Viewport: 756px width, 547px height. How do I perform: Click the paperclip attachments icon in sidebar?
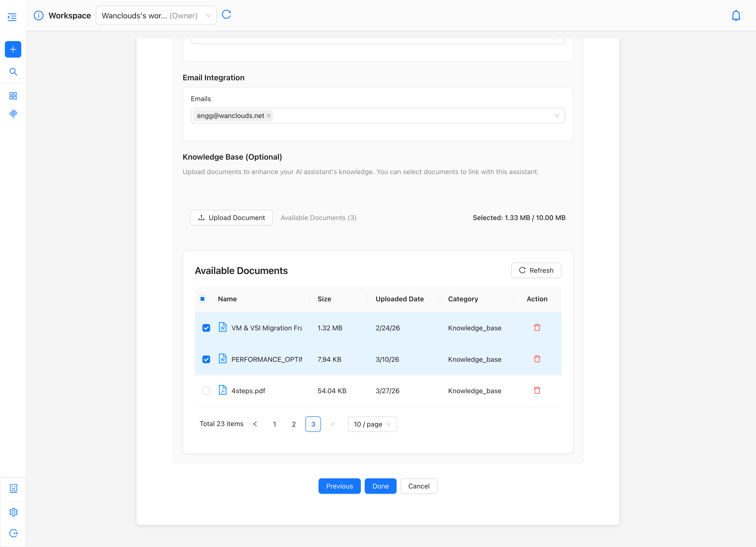tap(13, 114)
